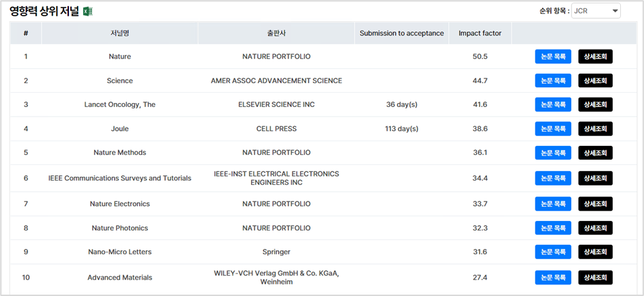Open 논문 목록 for Joule

(553, 129)
